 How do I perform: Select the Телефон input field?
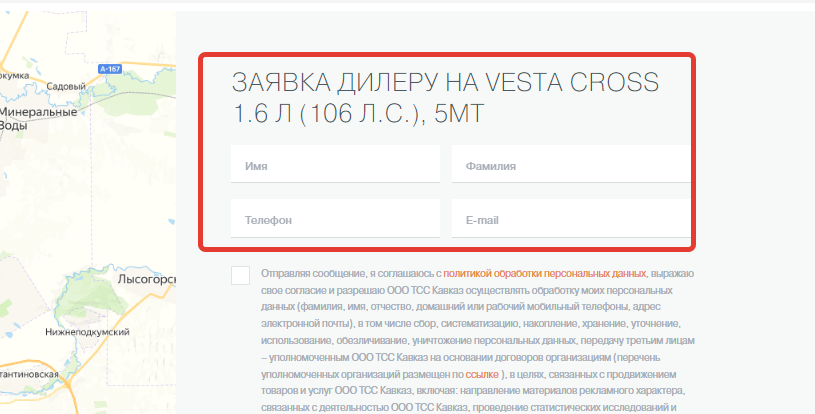pos(335,219)
